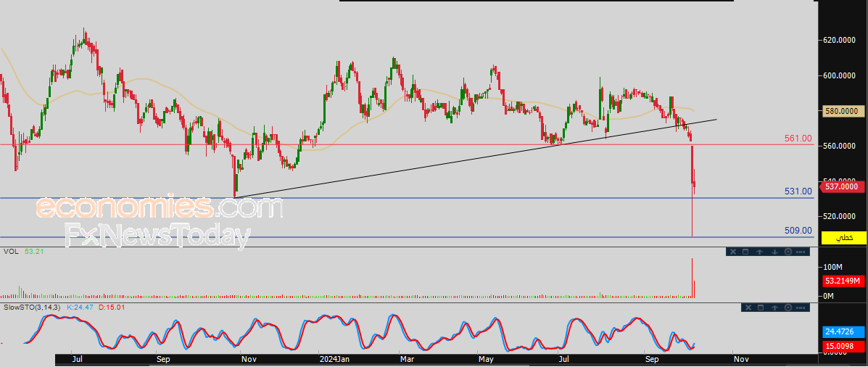Click the 0M volume axis label
The image size is (868, 367).
point(830,297)
